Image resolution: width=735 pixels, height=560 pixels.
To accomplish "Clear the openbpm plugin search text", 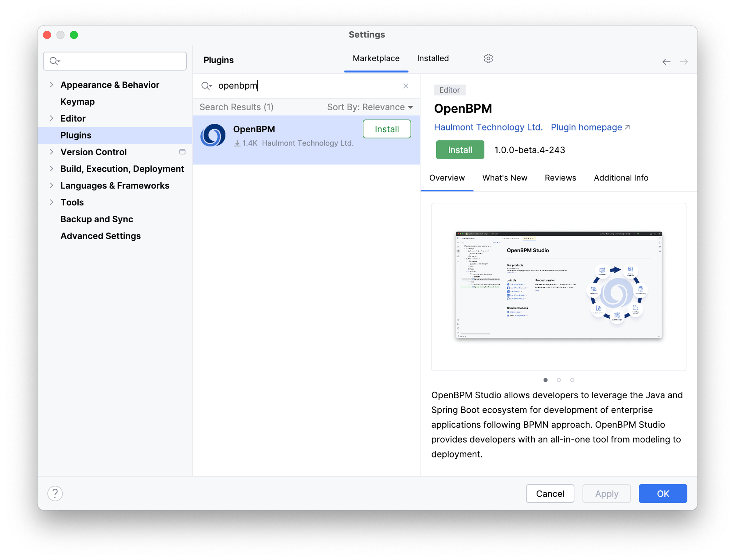I will 406,86.
